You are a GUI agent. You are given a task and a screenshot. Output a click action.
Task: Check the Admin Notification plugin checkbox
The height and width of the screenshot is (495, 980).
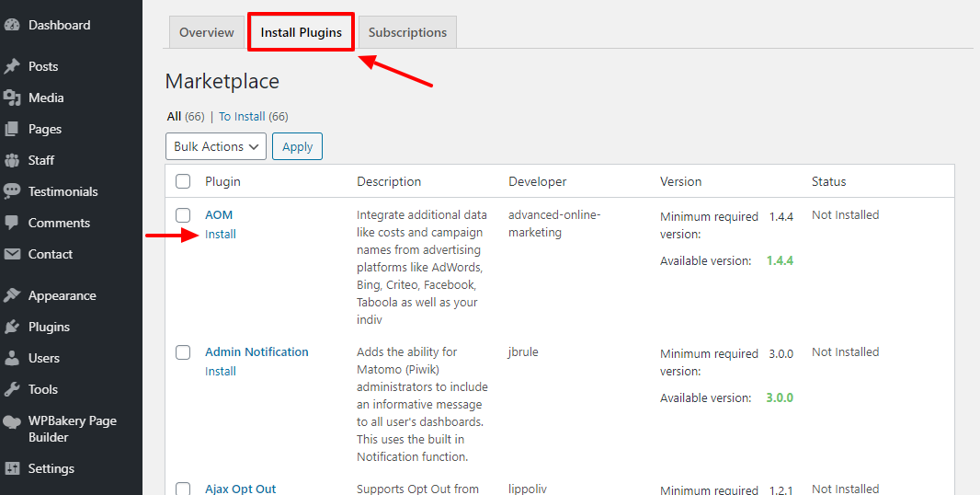(x=183, y=352)
